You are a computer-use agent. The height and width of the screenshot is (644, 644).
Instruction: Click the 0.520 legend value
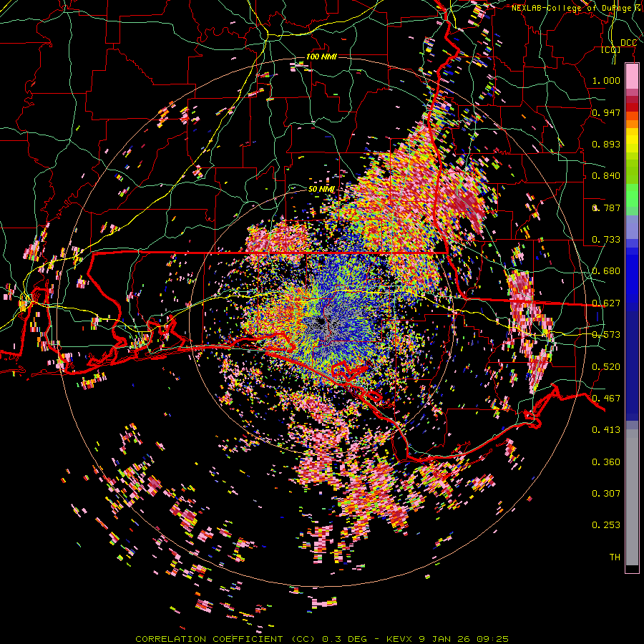tap(606, 367)
